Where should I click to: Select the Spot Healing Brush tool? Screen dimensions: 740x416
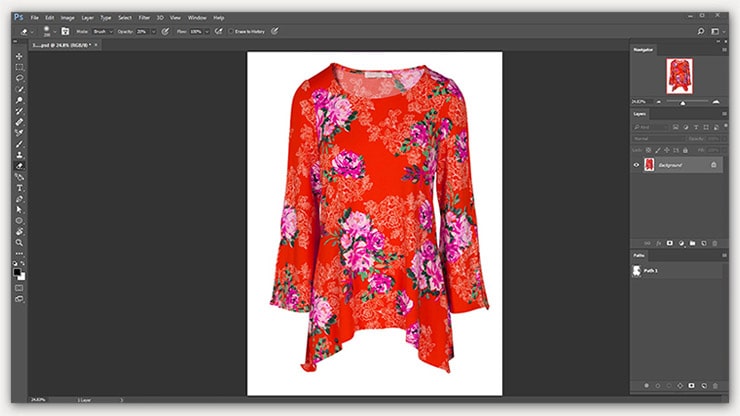point(19,122)
